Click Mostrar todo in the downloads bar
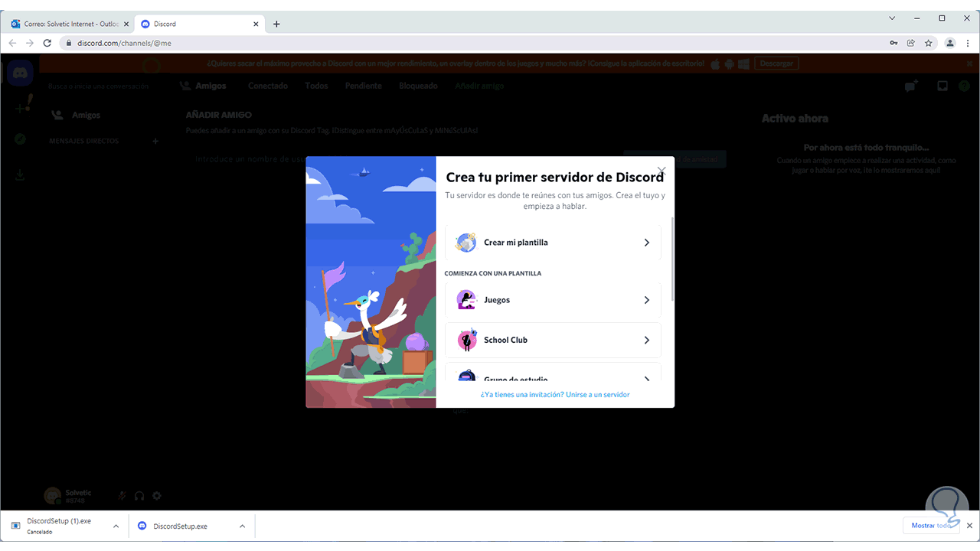This screenshot has width=980, height=551. [931, 526]
